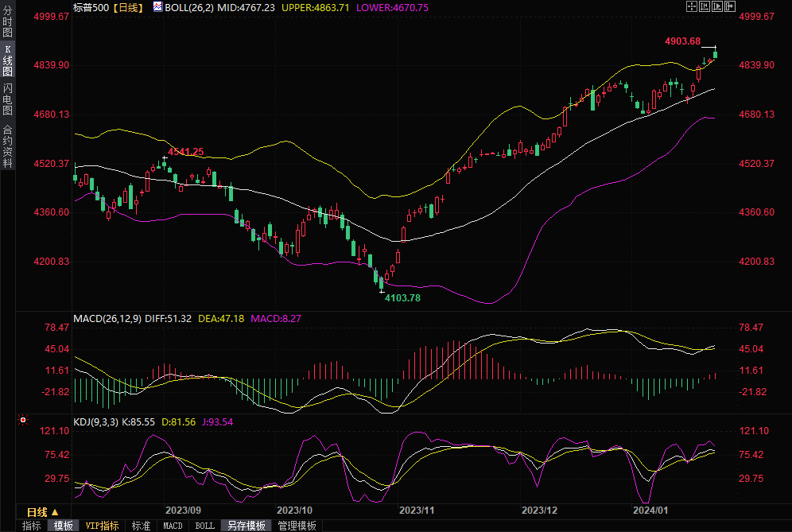The image size is (792, 532).
Task: Click the crosshair cursor icon at top right
Action: pos(691,6)
